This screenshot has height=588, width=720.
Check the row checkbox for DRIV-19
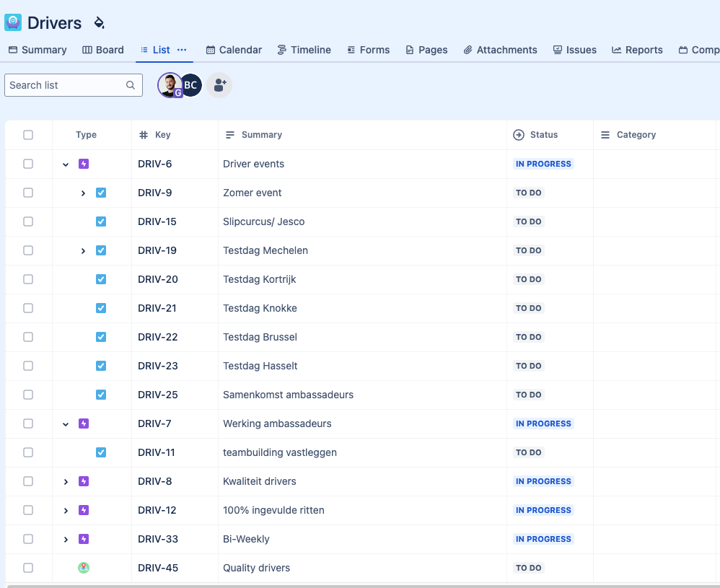(x=28, y=250)
